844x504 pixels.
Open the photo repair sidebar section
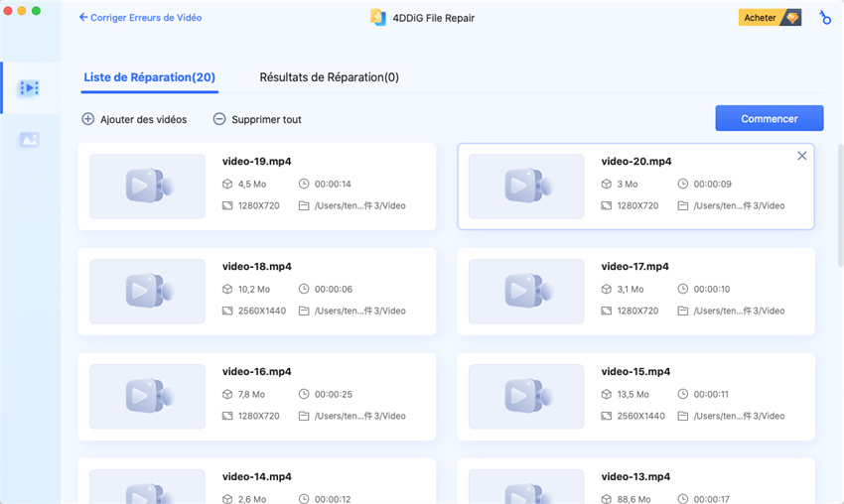pos(29,140)
